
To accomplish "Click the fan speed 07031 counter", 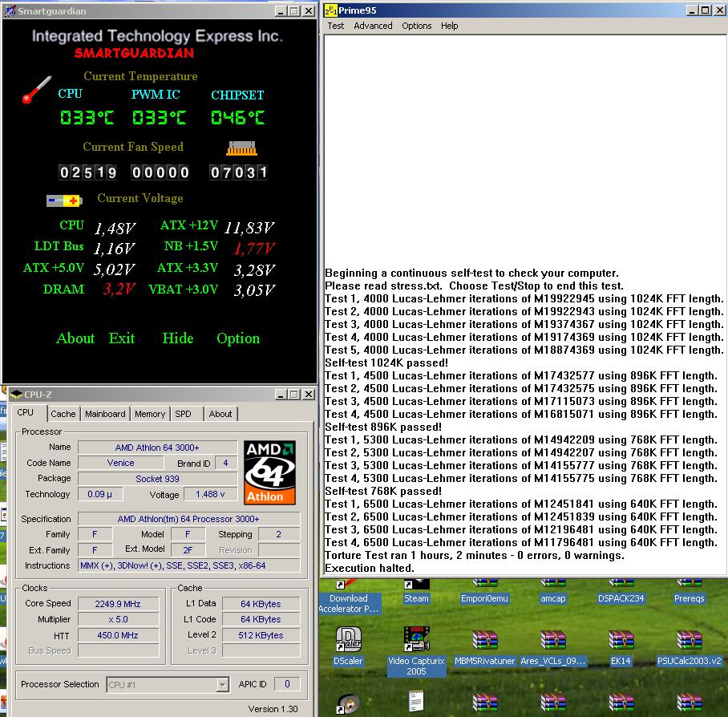I will click(239, 172).
